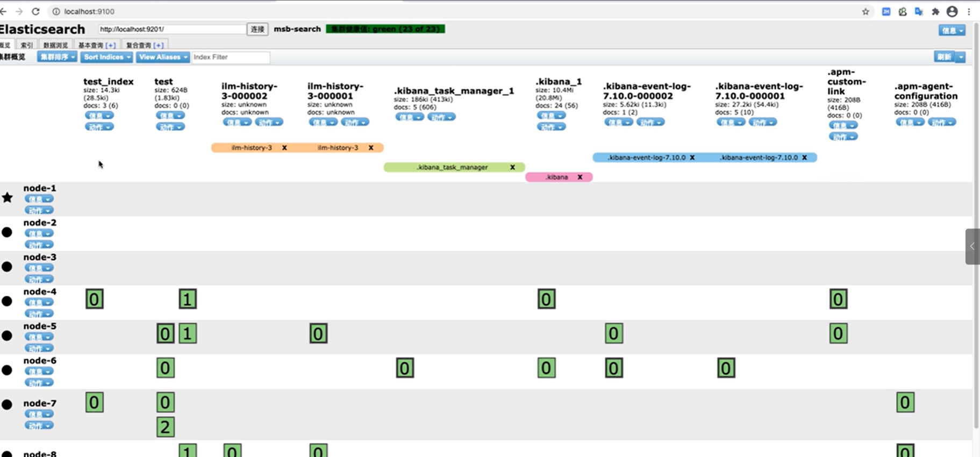Go forward in the browser
This screenshot has height=457, width=980.
pyautogui.click(x=19, y=11)
